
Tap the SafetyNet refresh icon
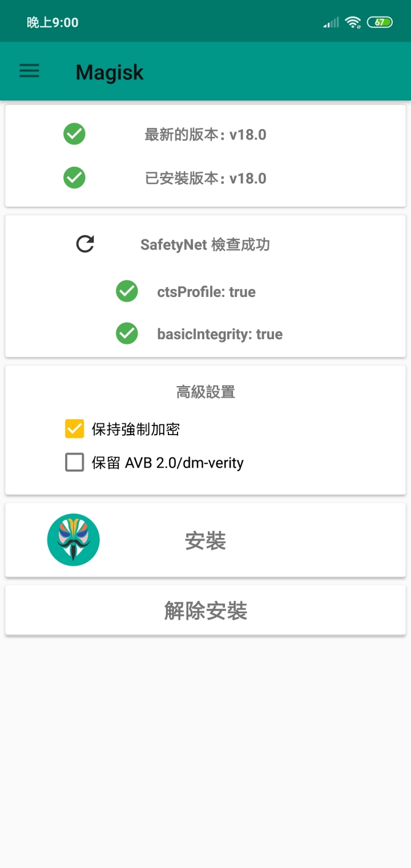coord(85,244)
